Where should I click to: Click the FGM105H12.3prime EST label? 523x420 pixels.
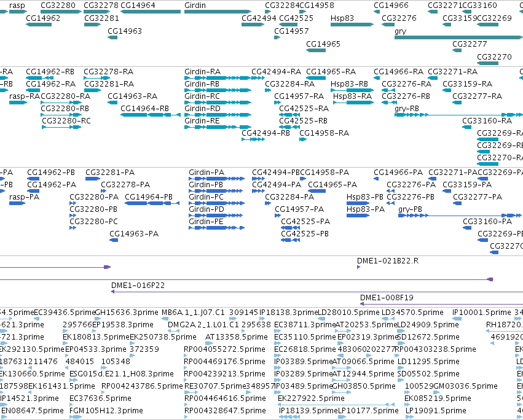pyautogui.click(x=106, y=411)
